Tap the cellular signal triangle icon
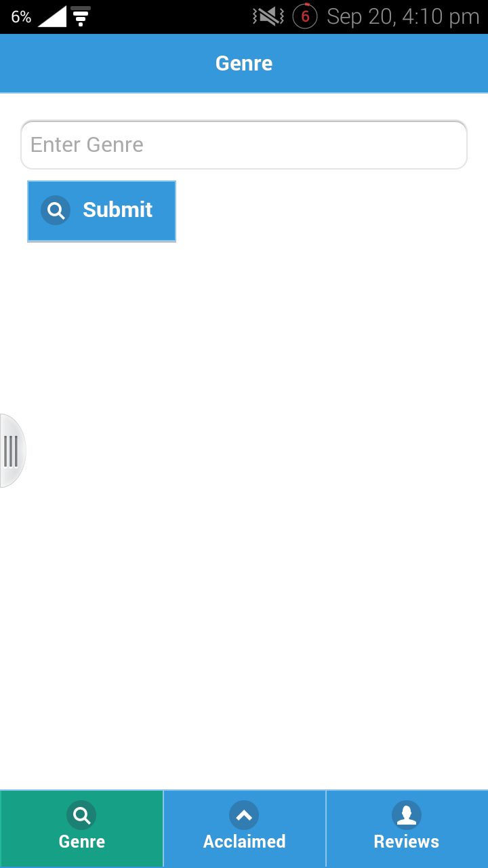 click(x=52, y=16)
